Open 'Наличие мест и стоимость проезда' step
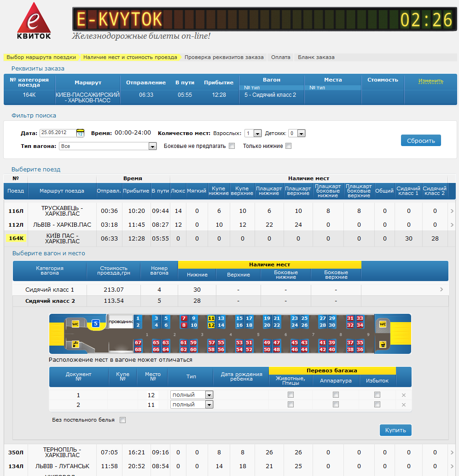This screenshot has height=476, width=459. tap(130, 57)
